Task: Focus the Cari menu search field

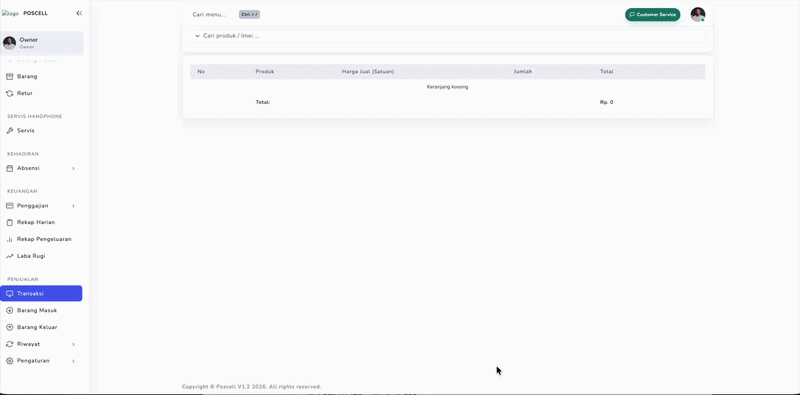Action: click(209, 14)
